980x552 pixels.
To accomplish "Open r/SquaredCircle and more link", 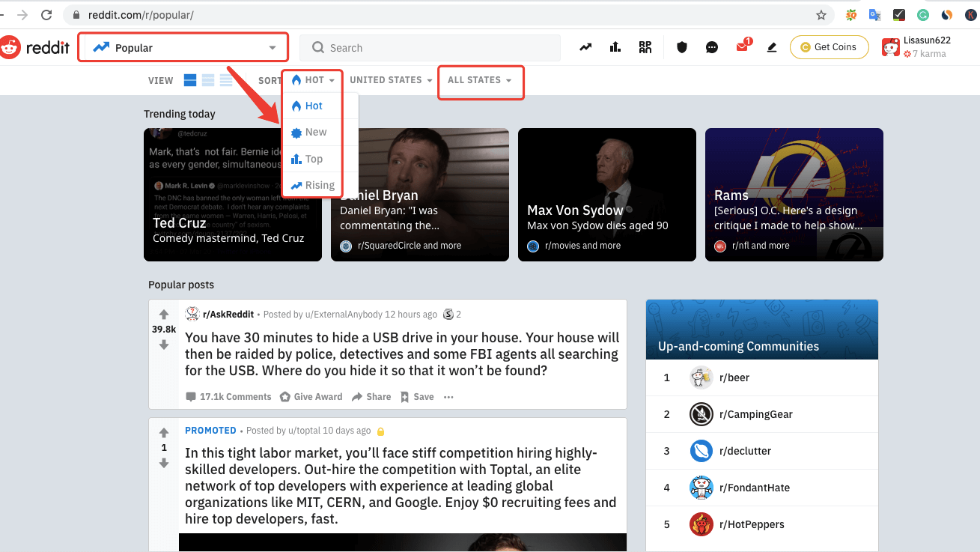I will point(409,246).
